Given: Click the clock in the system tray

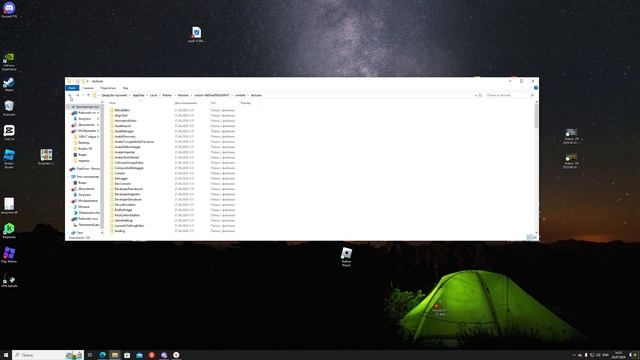Looking at the screenshot, I should coord(618,355).
